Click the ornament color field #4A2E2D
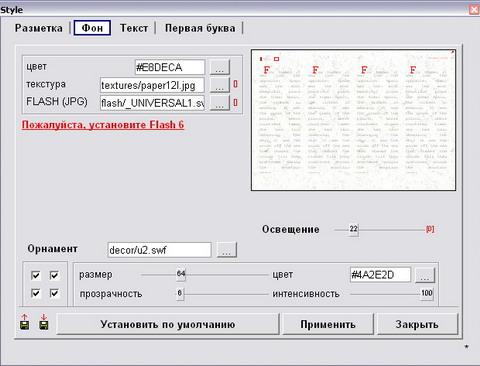 [x=380, y=275]
